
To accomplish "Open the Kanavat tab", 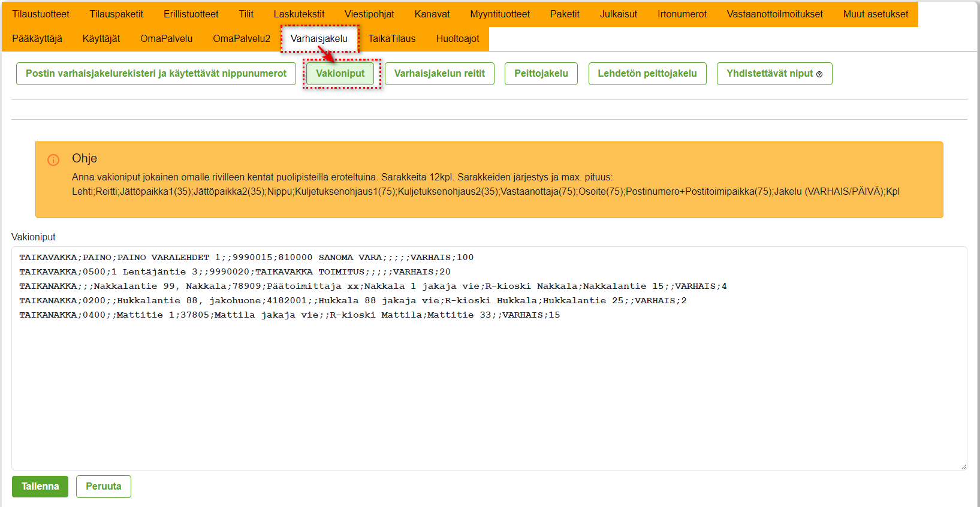I will click(x=432, y=14).
